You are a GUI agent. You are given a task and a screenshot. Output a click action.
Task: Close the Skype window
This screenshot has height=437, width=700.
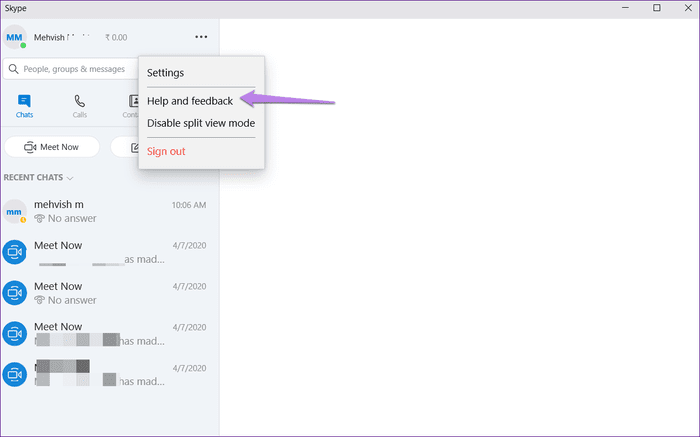[x=688, y=8]
